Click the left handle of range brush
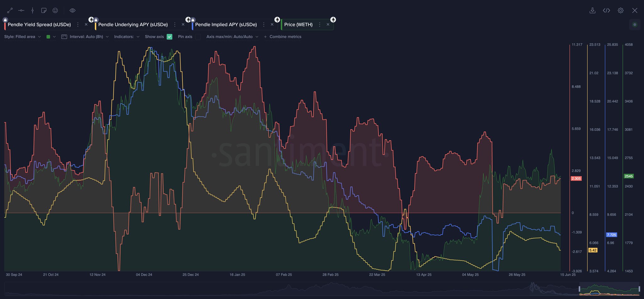Image resolution: width=644 pixels, height=299 pixels. (580, 289)
